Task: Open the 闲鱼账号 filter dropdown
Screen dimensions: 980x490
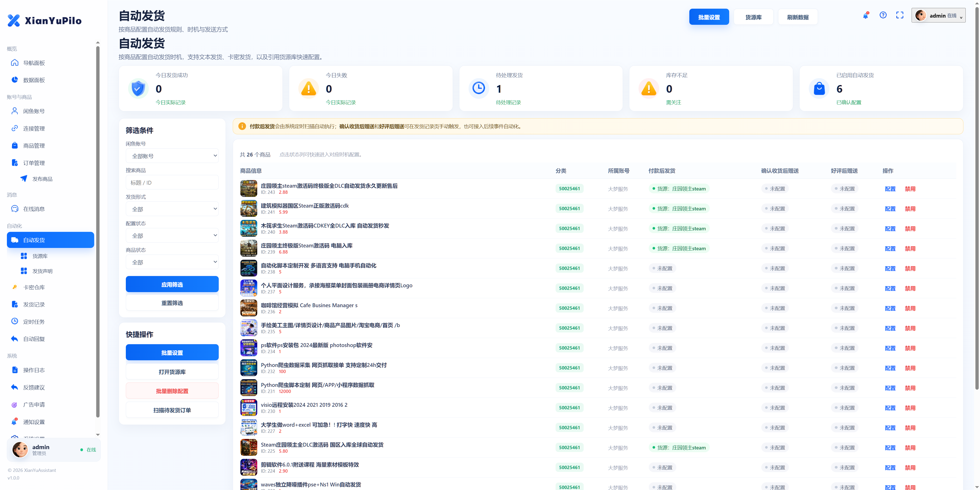Action: 172,156
